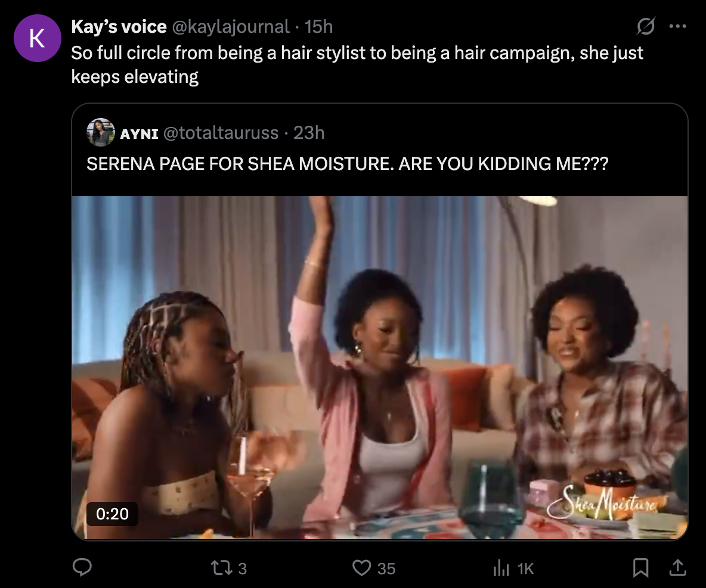The height and width of the screenshot is (588, 706).
Task: Click the purple K profile avatar
Action: (x=37, y=38)
